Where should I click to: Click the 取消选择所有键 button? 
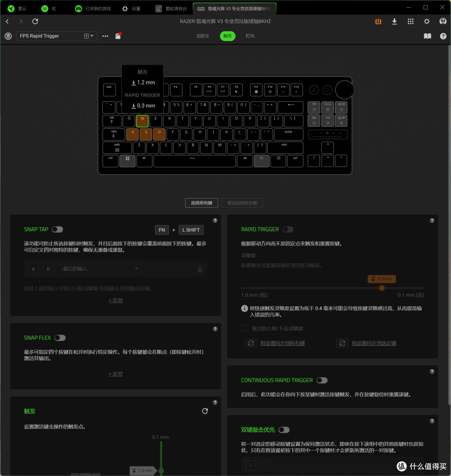242,203
